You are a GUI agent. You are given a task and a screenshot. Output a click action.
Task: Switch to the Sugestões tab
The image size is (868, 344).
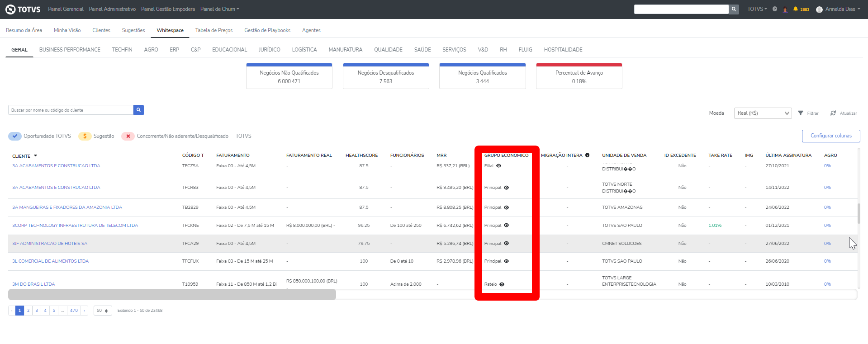coord(133,30)
